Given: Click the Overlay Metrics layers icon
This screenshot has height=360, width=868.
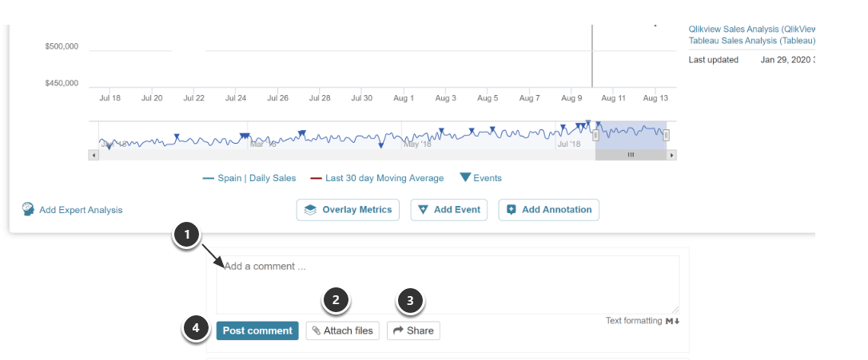Looking at the screenshot, I should pyautogui.click(x=311, y=210).
